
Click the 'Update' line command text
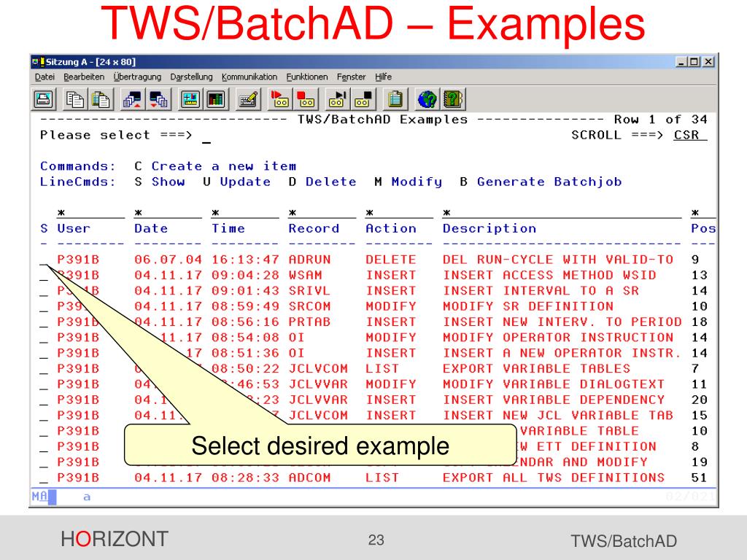point(245,182)
